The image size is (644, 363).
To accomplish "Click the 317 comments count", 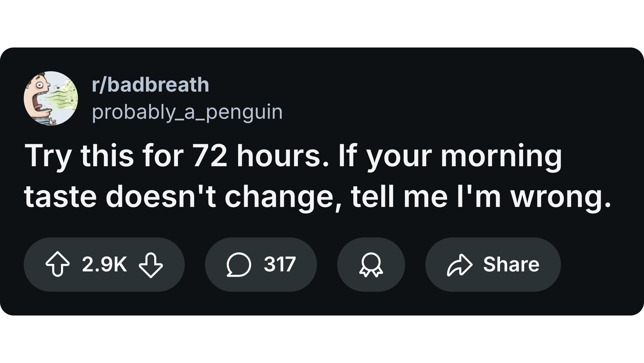I will point(280,265).
